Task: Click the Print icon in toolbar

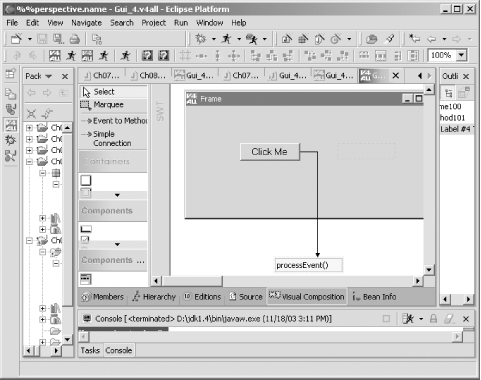Action: point(74,39)
